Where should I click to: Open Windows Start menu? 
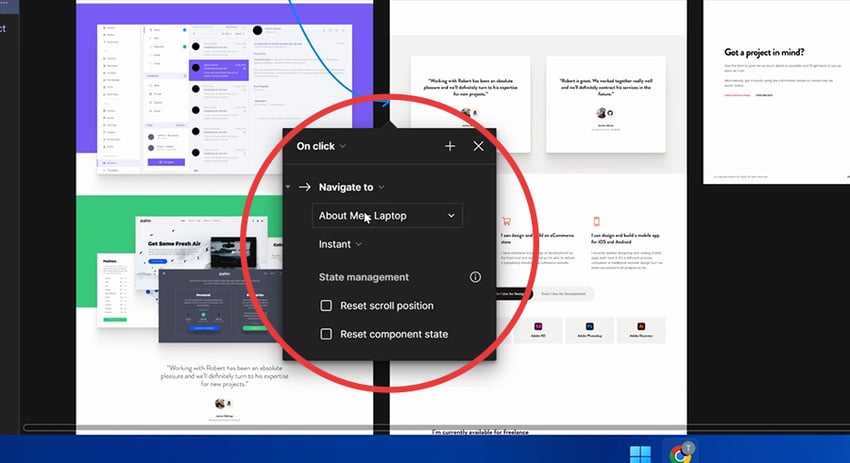[640, 454]
